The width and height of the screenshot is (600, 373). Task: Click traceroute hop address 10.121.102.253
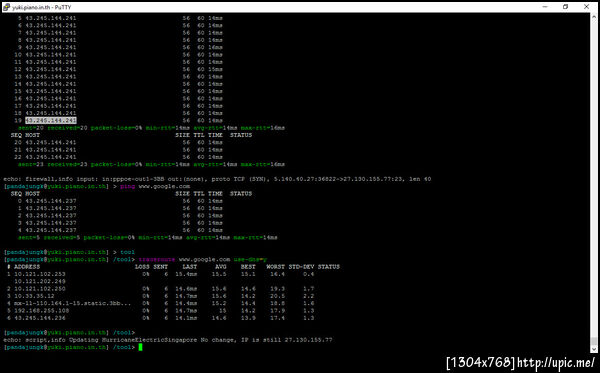click(x=40, y=274)
